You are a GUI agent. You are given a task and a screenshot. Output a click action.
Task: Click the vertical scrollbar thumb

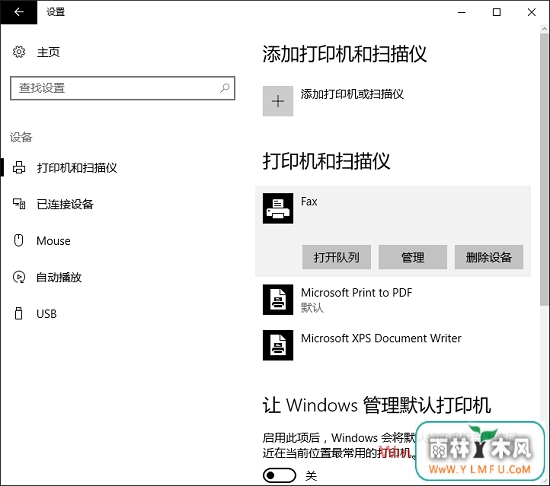tap(544, 169)
